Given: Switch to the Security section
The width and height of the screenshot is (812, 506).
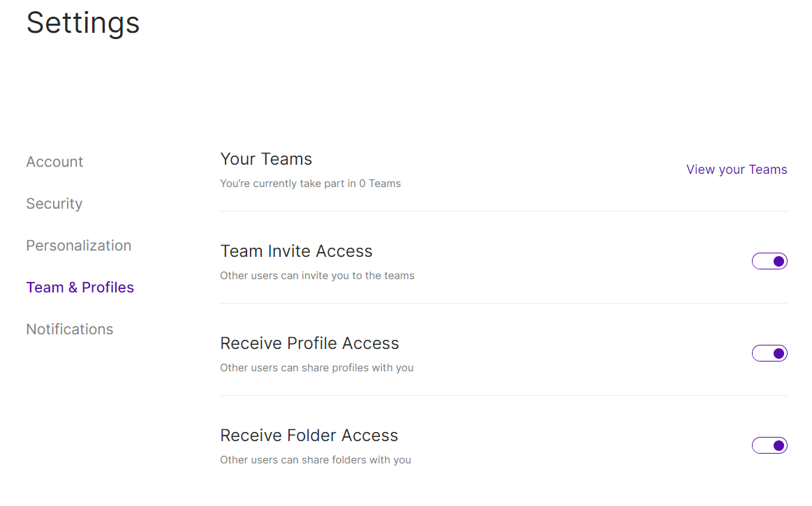Looking at the screenshot, I should (54, 204).
